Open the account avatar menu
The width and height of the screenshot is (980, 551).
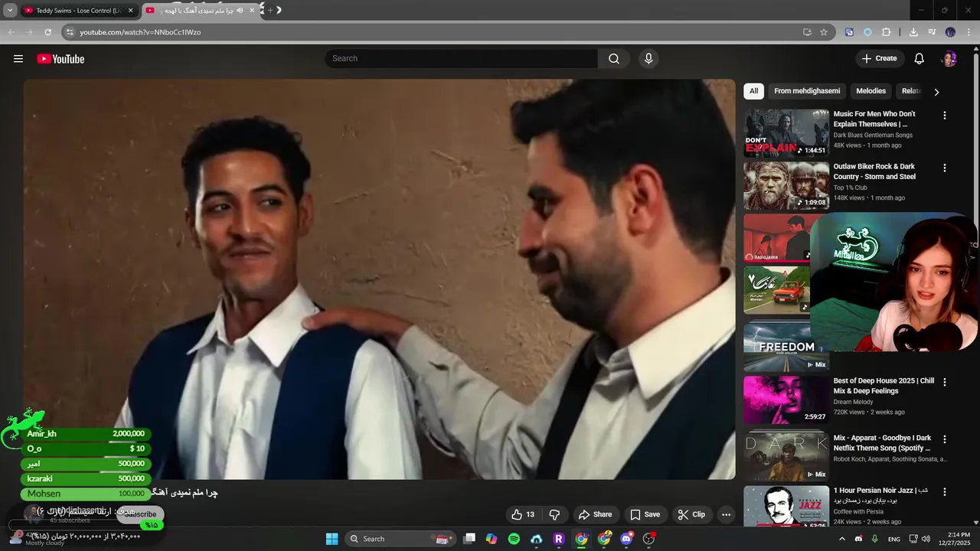pyautogui.click(x=949, y=59)
